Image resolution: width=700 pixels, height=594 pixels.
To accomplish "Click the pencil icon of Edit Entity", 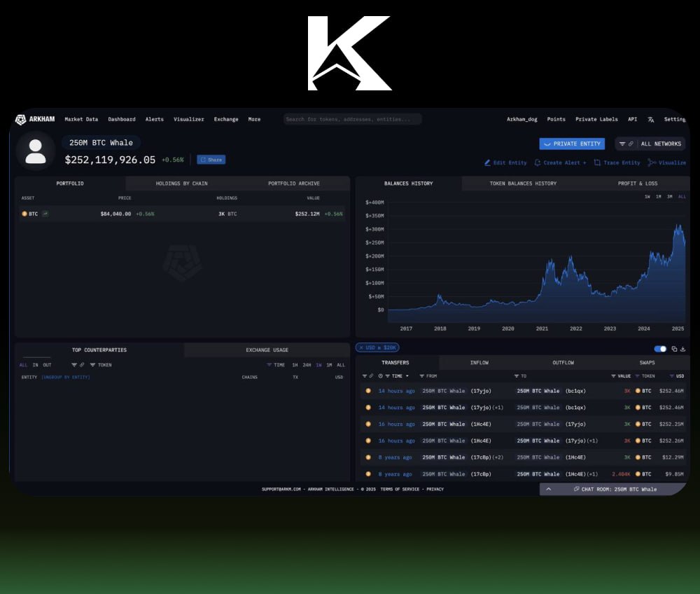I will (487, 163).
